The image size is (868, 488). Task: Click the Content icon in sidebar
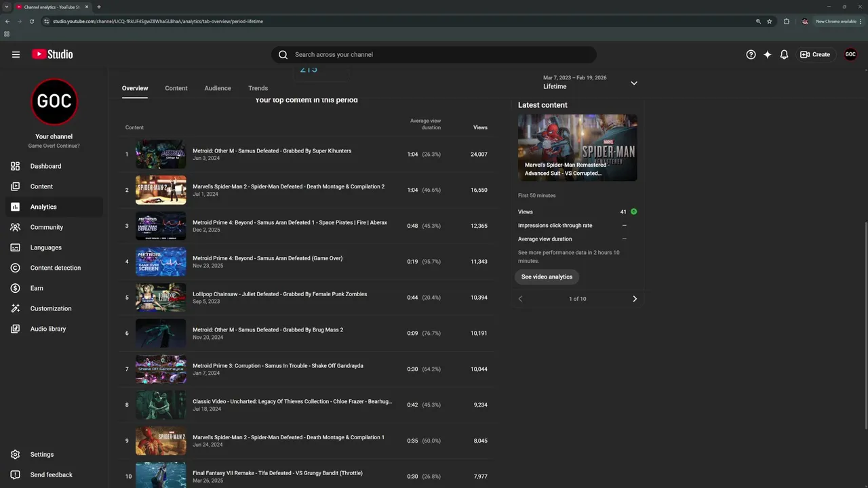(x=16, y=186)
